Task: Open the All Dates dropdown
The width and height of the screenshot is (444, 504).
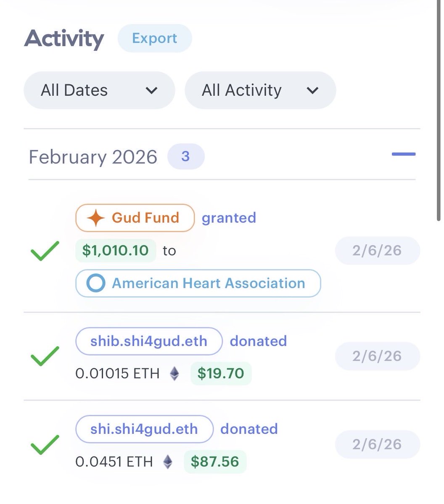Action: [99, 90]
